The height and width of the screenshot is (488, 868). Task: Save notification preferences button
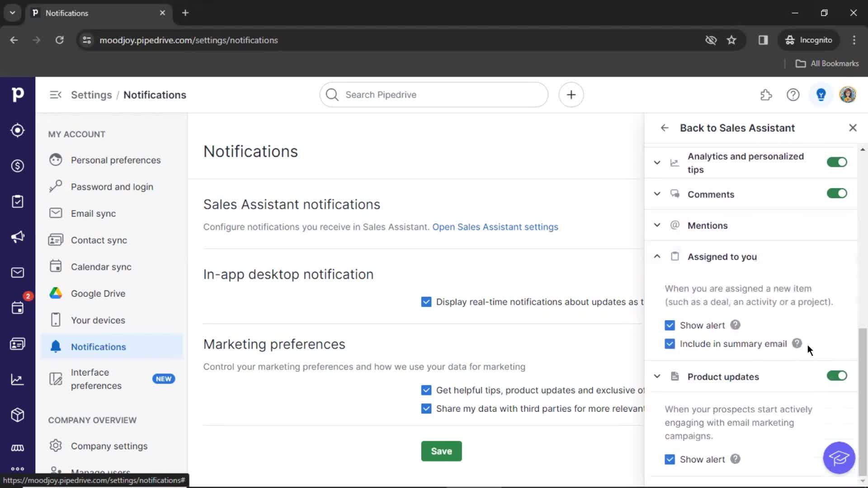[x=441, y=451]
